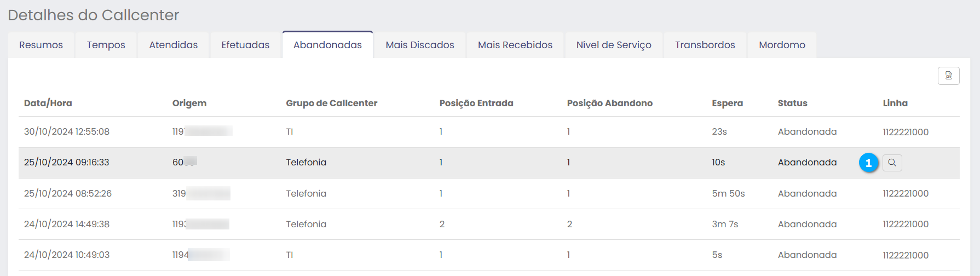
Task: Open the Resumos tab
Action: 41,45
